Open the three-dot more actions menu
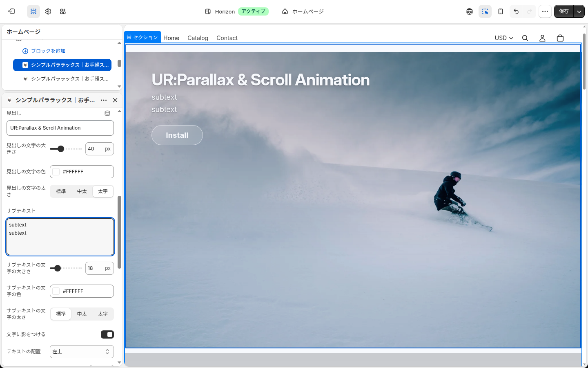The image size is (588, 368). tap(545, 11)
